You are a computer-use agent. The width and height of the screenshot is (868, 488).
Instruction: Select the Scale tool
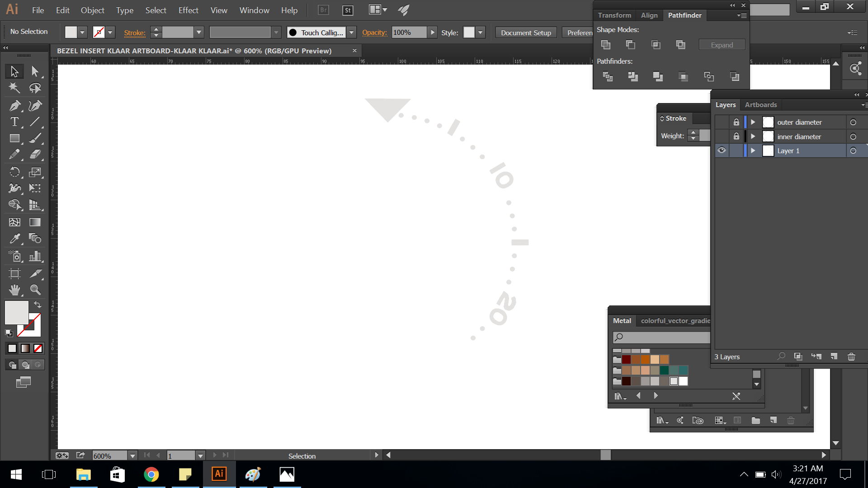[x=35, y=172]
